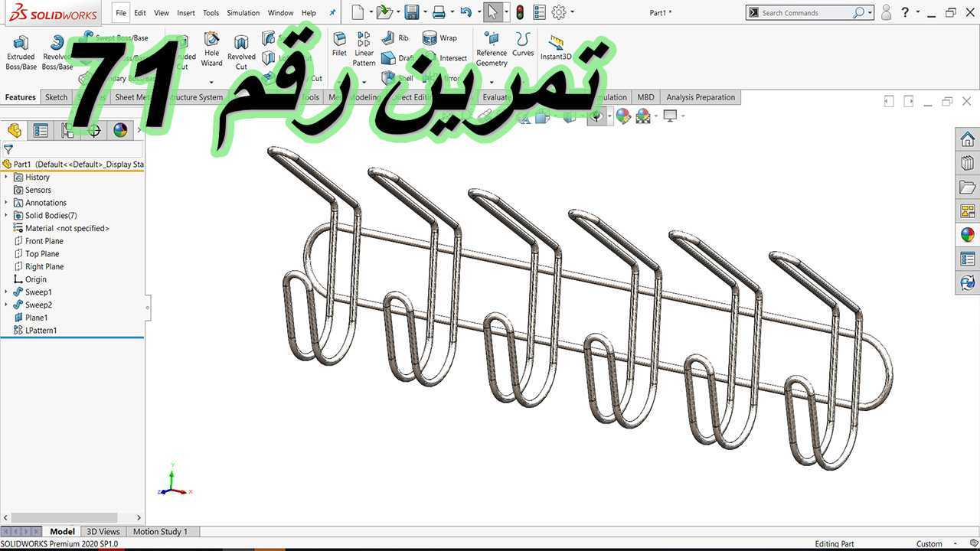Open the Edit menu
Viewport: 980px width, 551px height.
click(x=140, y=12)
